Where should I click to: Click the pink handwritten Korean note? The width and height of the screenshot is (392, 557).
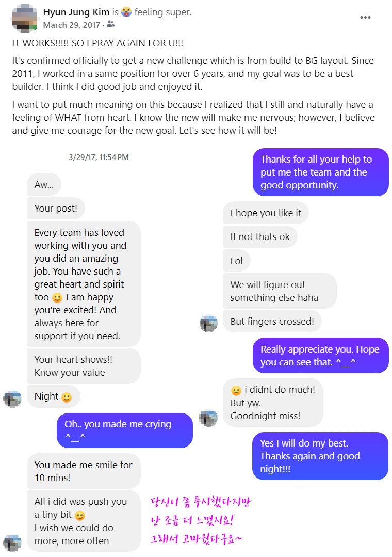point(201,520)
